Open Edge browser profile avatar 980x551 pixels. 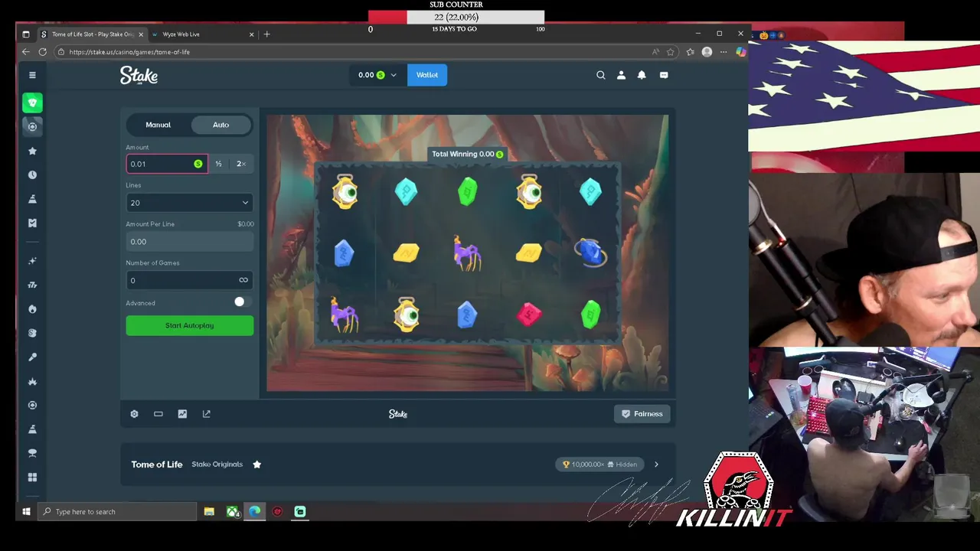tap(707, 52)
